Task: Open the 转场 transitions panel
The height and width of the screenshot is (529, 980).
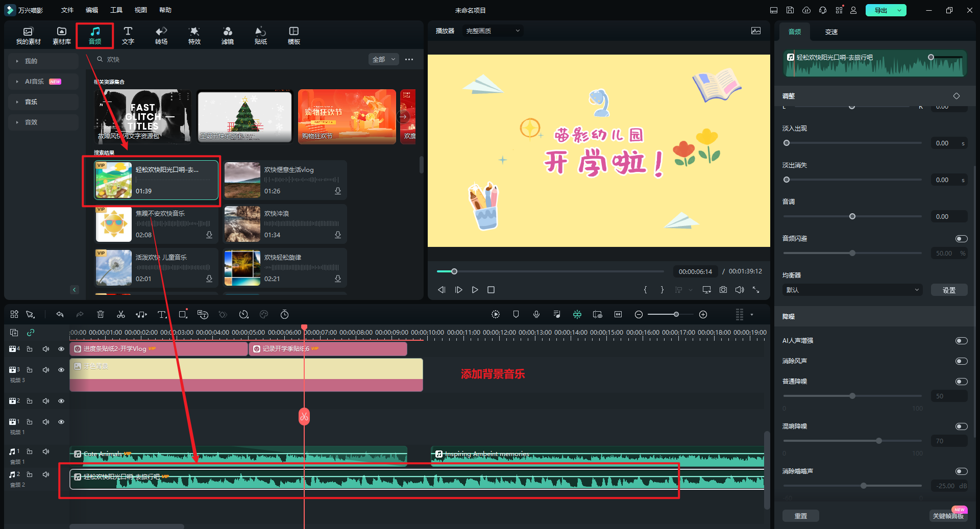Action: coord(161,35)
